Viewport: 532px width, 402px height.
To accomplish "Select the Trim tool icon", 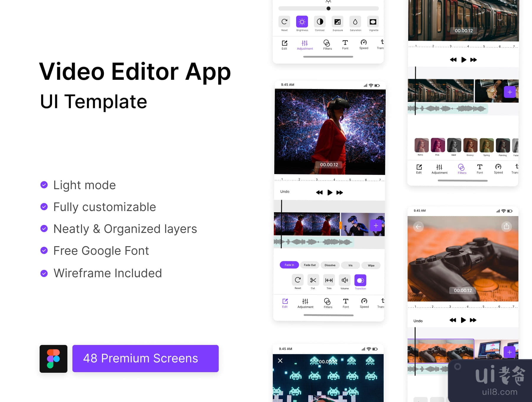I will point(329,280).
